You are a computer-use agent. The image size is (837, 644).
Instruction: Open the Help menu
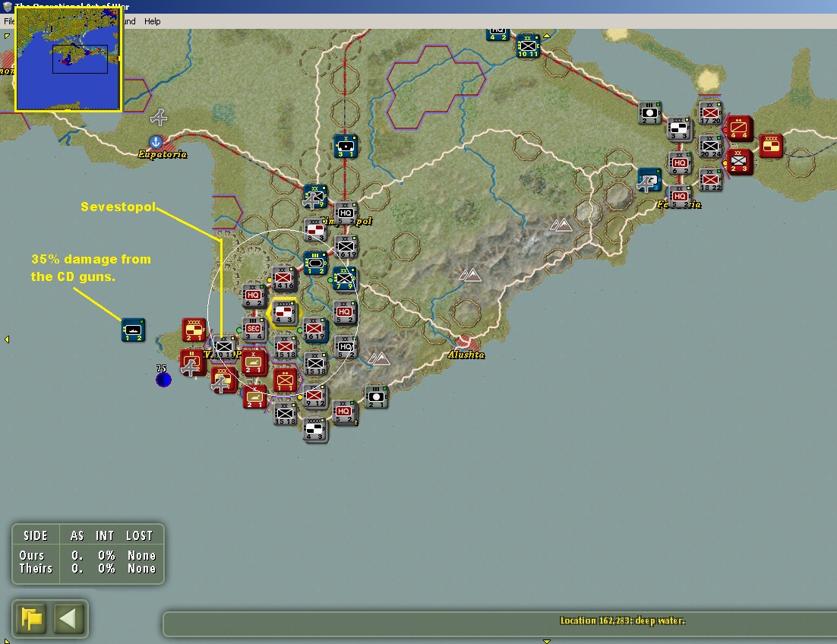click(x=152, y=21)
